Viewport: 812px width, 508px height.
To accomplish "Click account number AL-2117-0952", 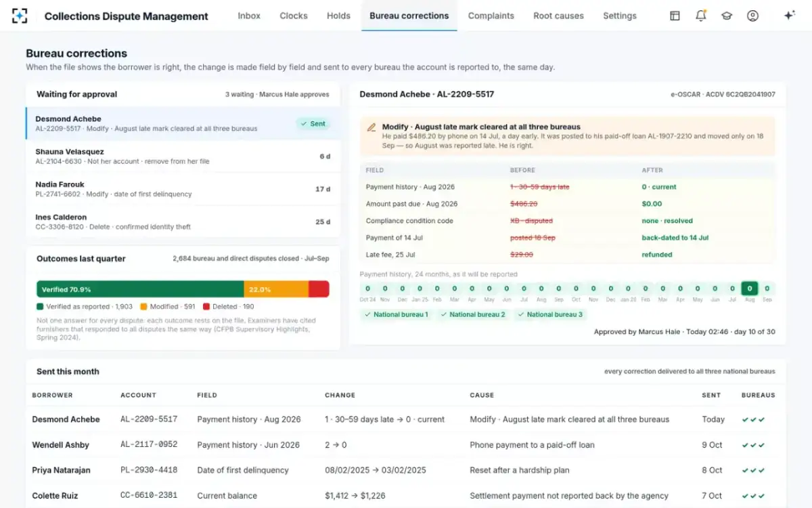I will (149, 445).
